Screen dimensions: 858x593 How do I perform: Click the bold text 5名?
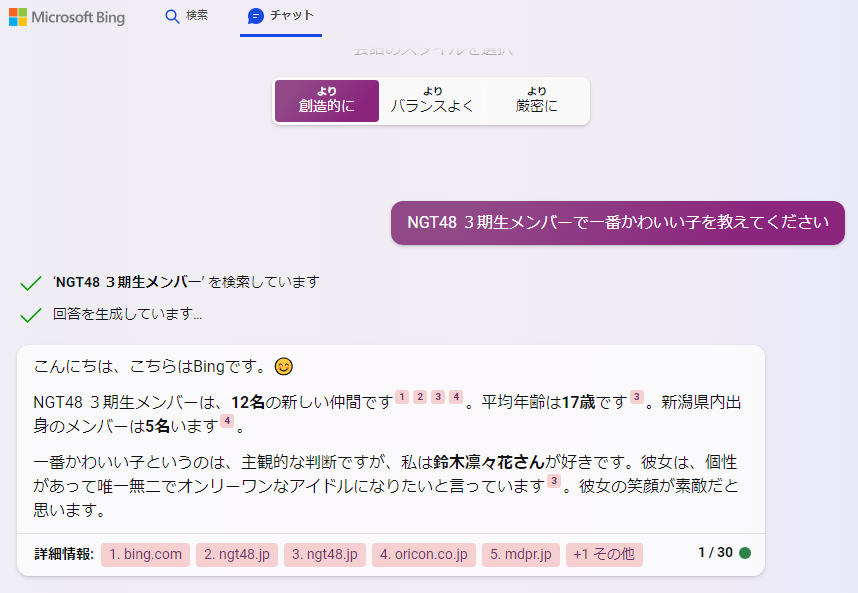[158, 426]
